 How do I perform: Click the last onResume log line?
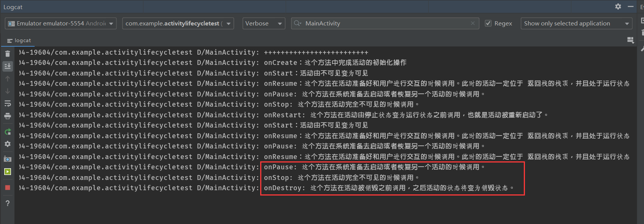[x=324, y=156]
